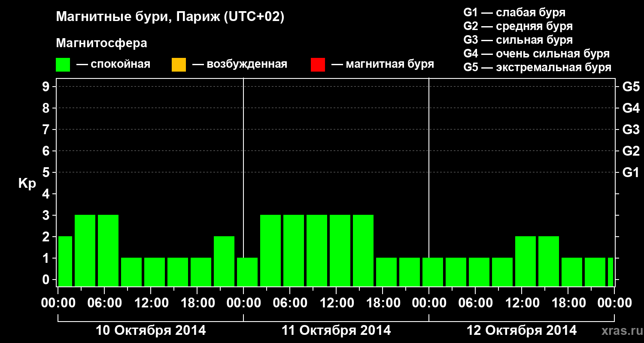Image resolution: width=644 pixels, height=343 pixels.
Task: Click the — магнитная буря legend label
Action: tap(383, 64)
